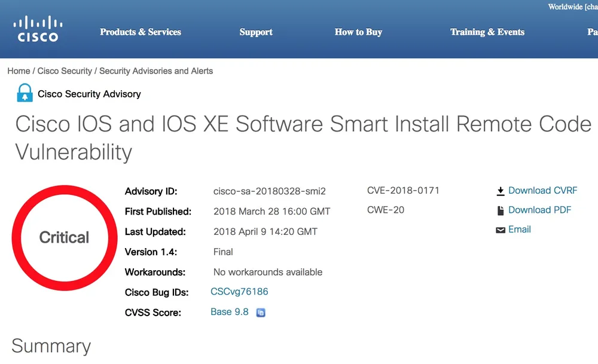Viewport: 598px width, 364px height.
Task: Click the Cisco logo
Action: (37, 29)
